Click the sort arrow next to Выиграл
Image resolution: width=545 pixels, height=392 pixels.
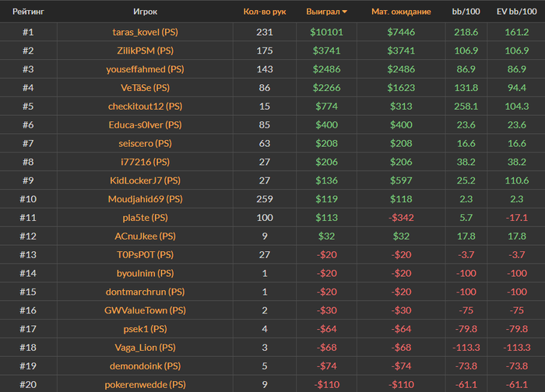[x=345, y=12]
